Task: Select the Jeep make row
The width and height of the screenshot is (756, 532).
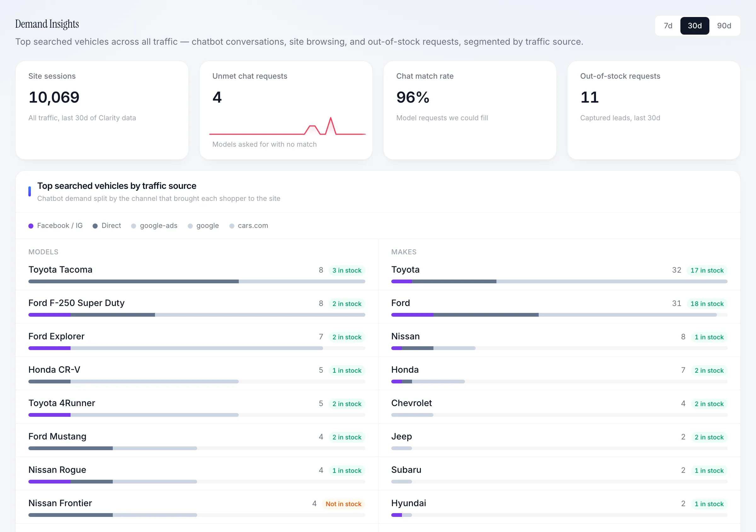Action: [559, 440]
